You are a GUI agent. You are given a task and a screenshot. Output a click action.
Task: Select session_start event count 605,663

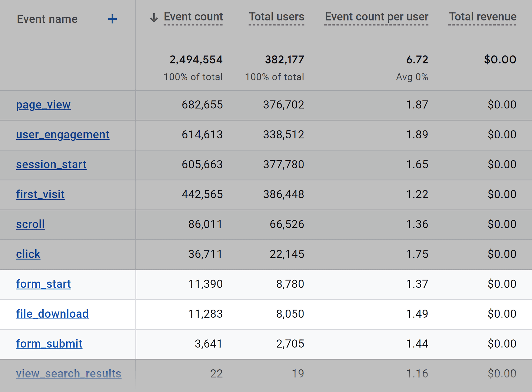(202, 164)
